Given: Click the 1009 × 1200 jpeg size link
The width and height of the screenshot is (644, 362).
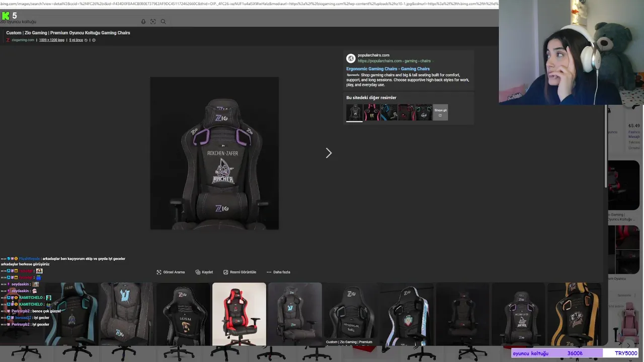Looking at the screenshot, I should pyautogui.click(x=52, y=40).
